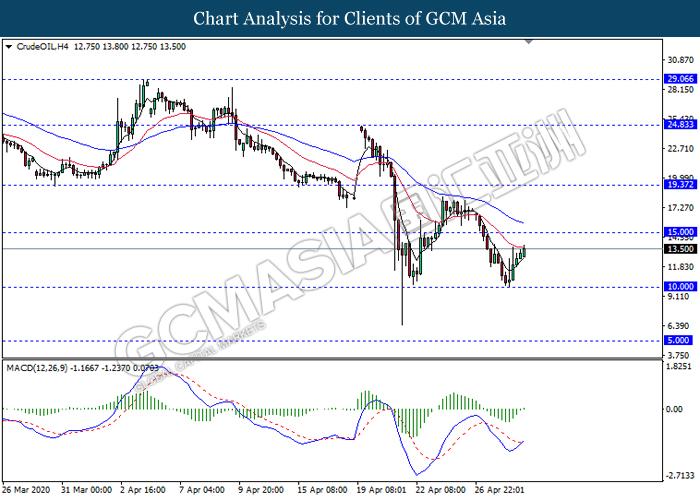Click the MACD(12,26,9) indicator label
Viewport: 700px width, 500px height.
tap(37, 368)
